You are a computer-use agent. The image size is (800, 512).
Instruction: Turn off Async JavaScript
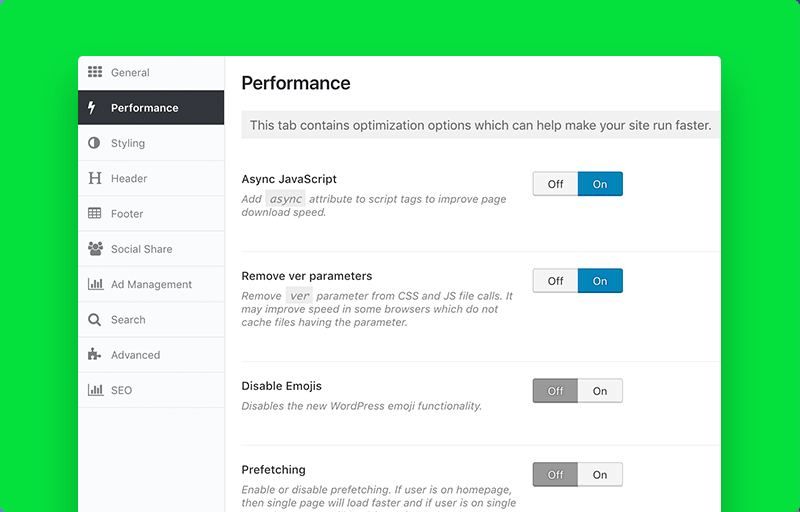tap(555, 184)
